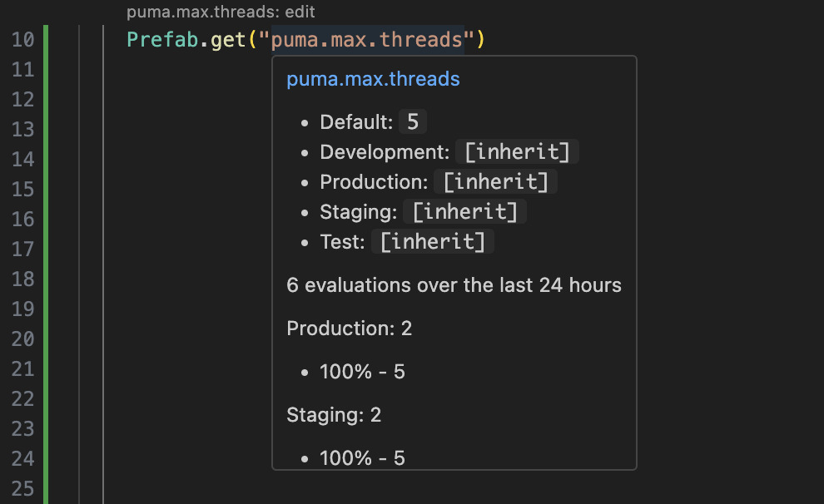Viewport: 824px width, 504px height.
Task: Click the 'Staging: 2' evaluation heading
Action: coord(334,414)
